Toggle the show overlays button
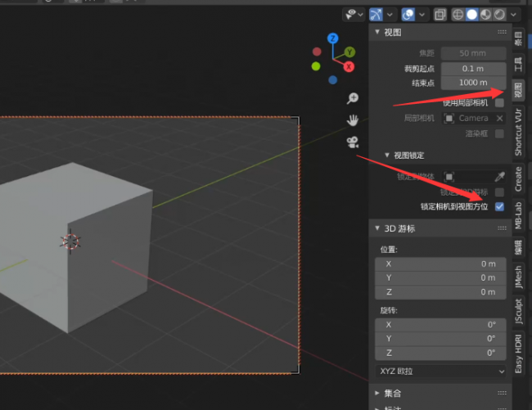The image size is (532, 410). (x=408, y=15)
